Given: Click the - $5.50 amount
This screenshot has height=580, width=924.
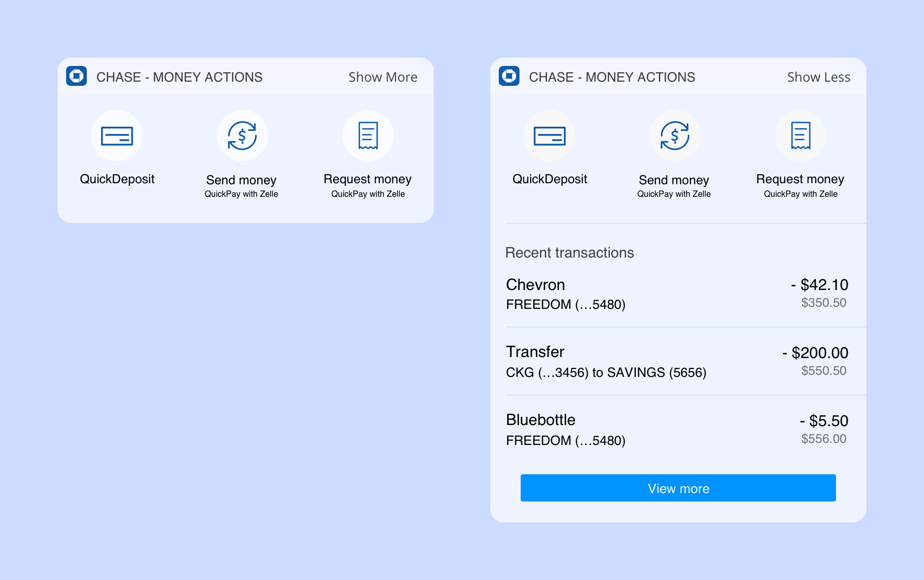Looking at the screenshot, I should point(824,421).
